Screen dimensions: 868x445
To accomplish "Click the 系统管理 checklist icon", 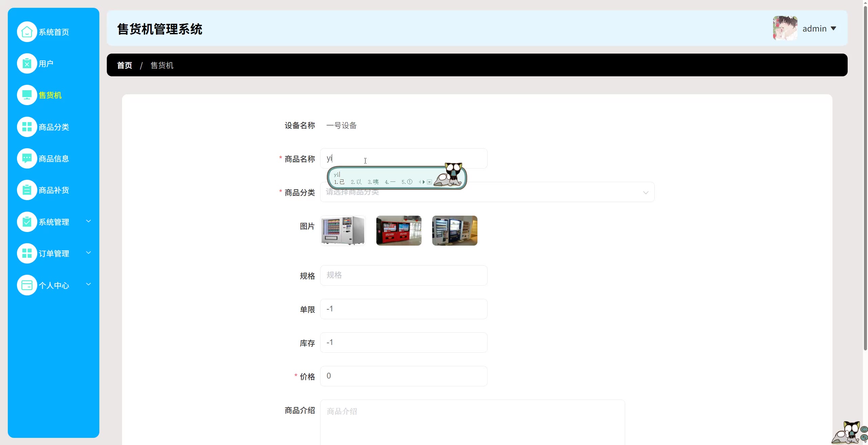I will coord(27,222).
